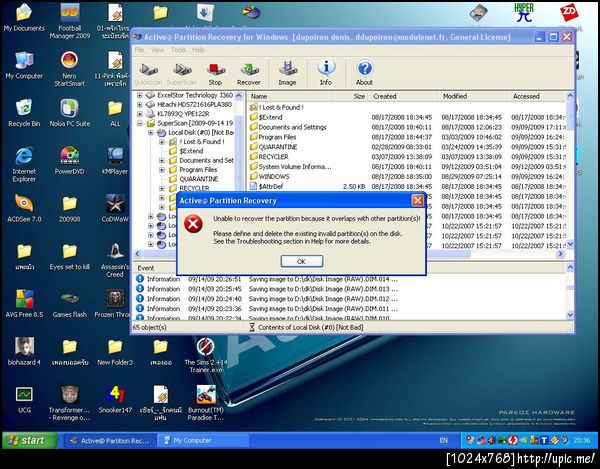Open the Tools menu
The image size is (600, 469).
178,50
